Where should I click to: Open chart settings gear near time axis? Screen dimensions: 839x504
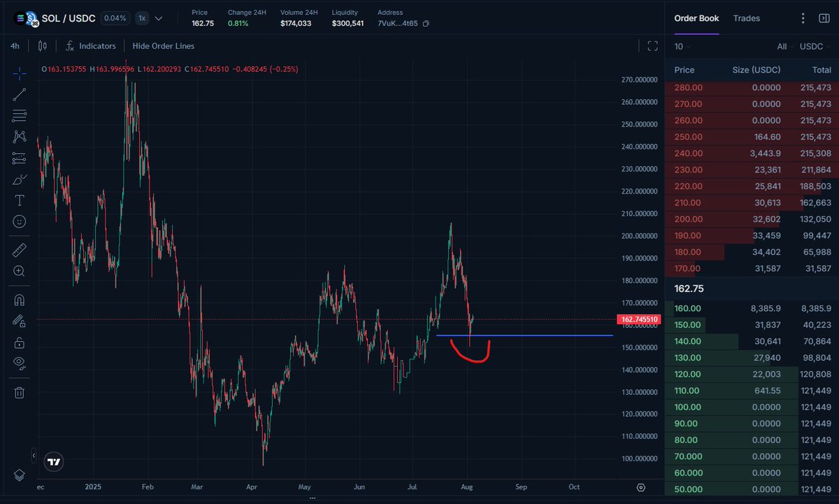tap(641, 487)
